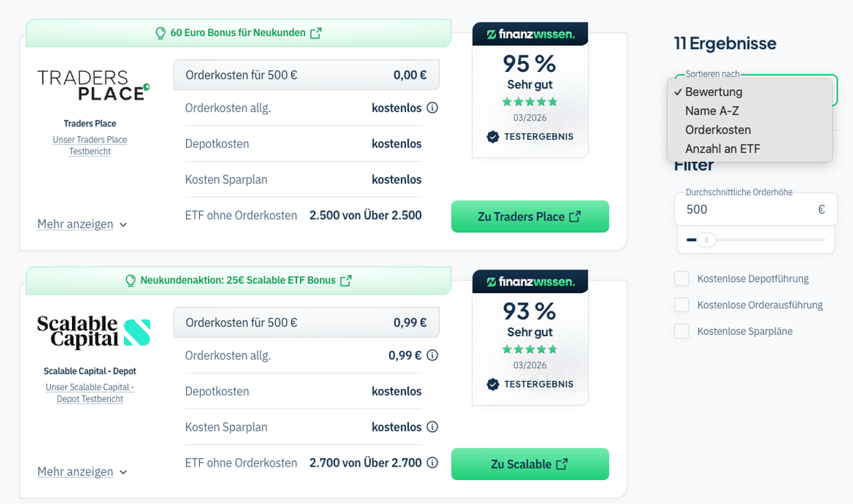The width and height of the screenshot is (853, 504).
Task: Click external link icon on Scalable ETF Bonus banner
Action: pyautogui.click(x=346, y=280)
